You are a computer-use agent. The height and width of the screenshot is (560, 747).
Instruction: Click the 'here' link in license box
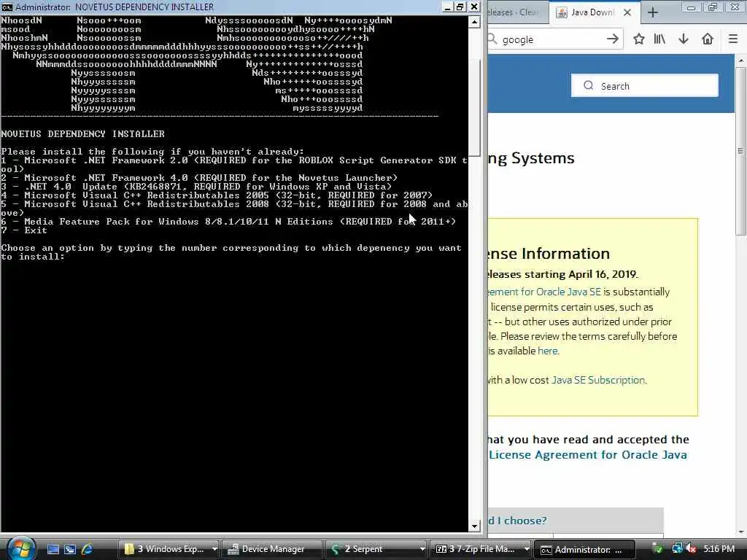click(x=547, y=351)
